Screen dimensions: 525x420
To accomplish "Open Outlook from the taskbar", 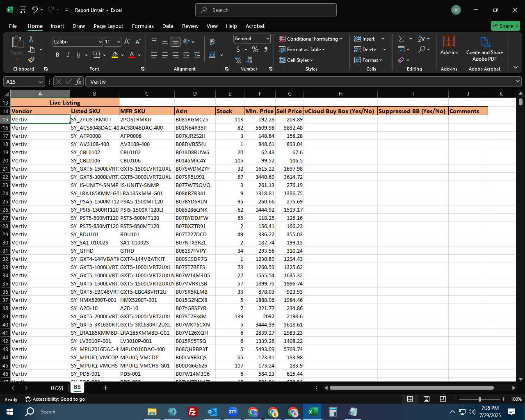I will [212, 412].
